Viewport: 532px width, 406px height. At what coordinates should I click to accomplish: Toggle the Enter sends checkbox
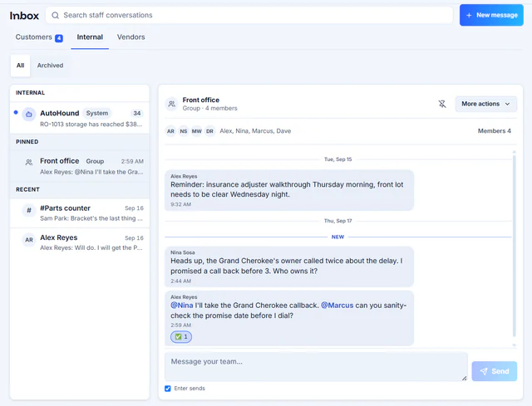[x=168, y=389]
